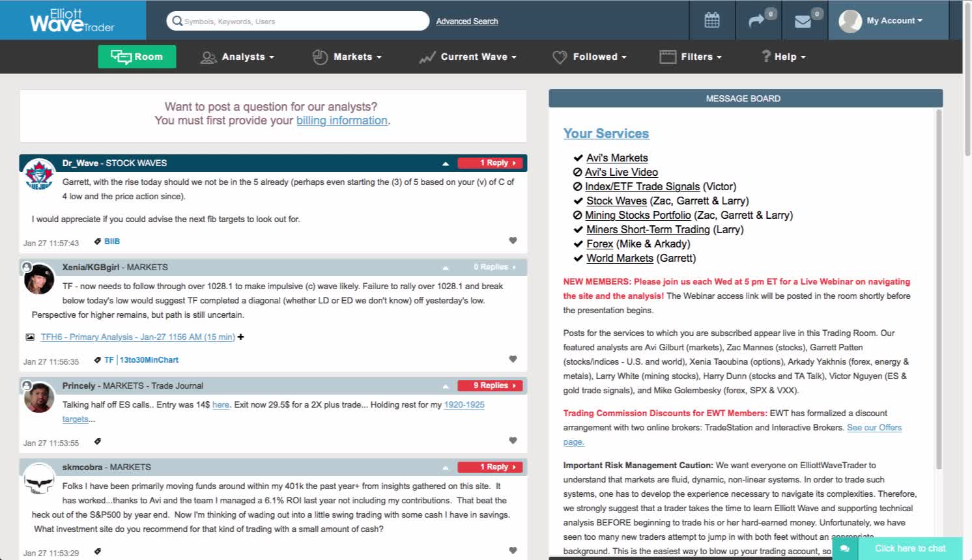Click Dr_Wave's avatar image
The image size is (972, 560).
[x=39, y=175]
